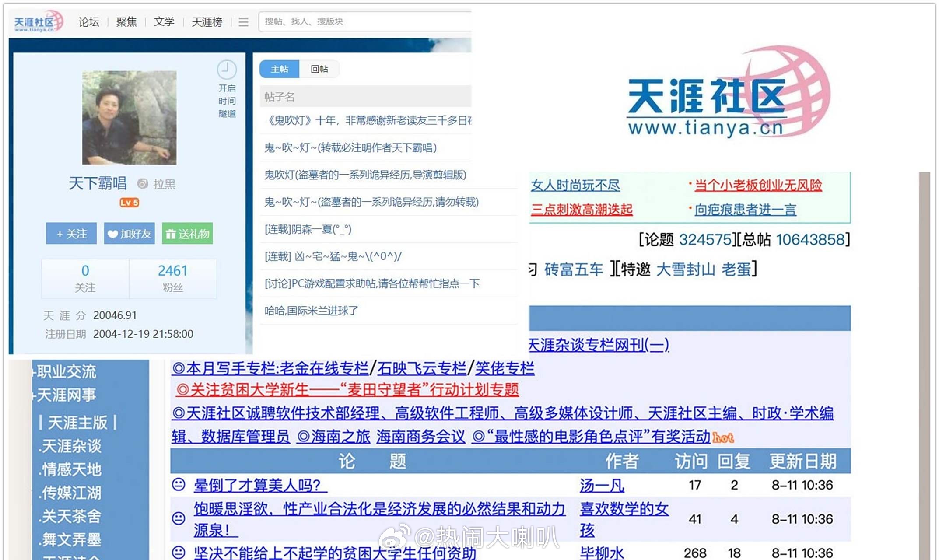
Task: Open post 鬼吹灯(盗墓者的一系列诡异经历,导演剪辑版)
Action: pyautogui.click(x=365, y=175)
